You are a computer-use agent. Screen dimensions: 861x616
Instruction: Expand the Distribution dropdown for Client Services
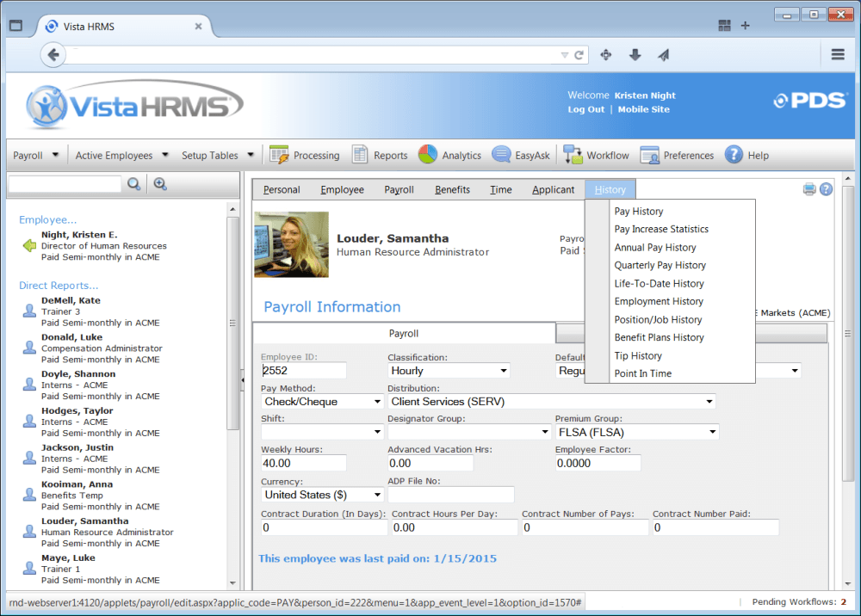[x=709, y=401]
